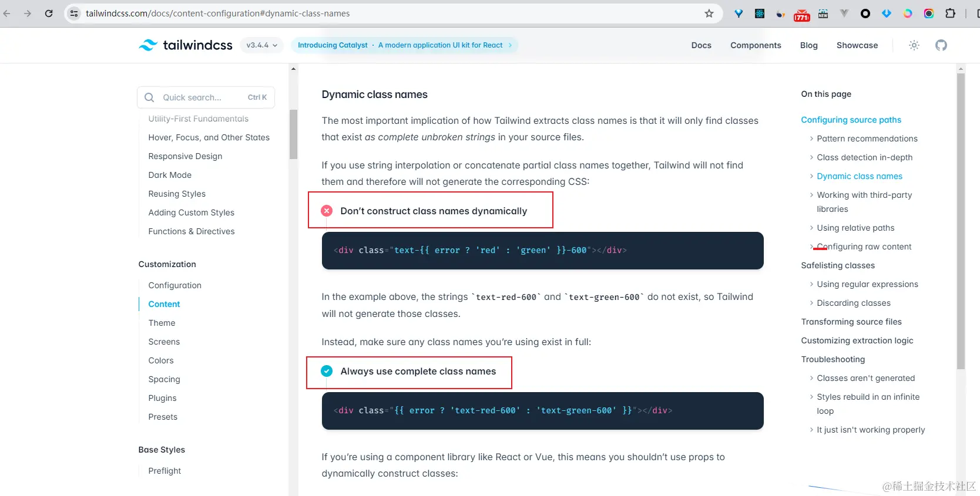Focus the Quick search field

coord(206,97)
